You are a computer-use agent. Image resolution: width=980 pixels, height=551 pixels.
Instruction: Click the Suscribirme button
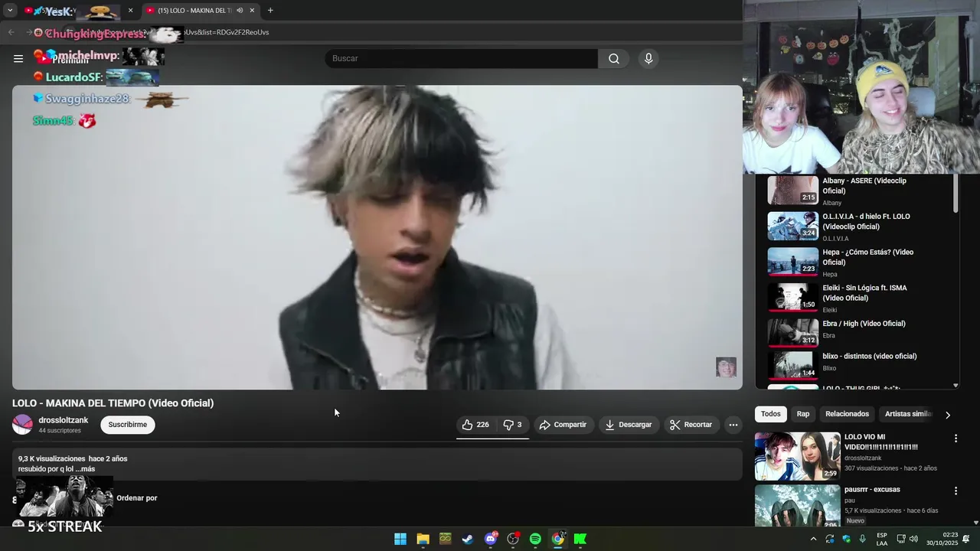point(128,425)
